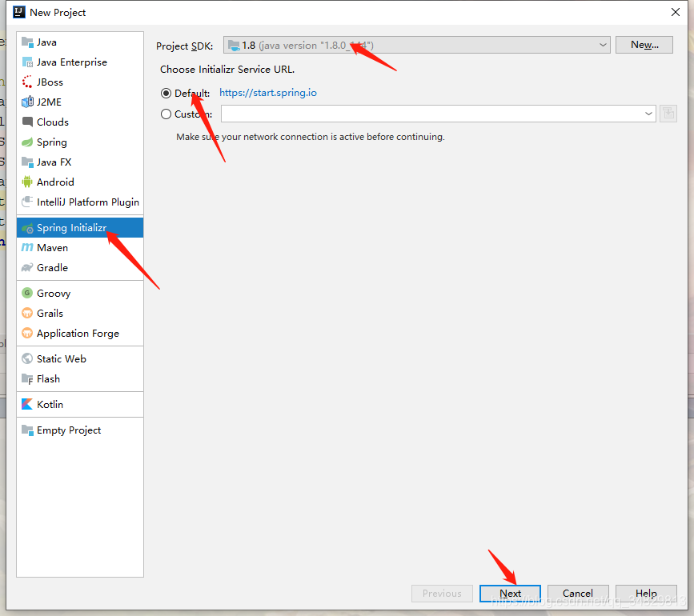Screen dimensions: 694x616
Task: Click the Gradle elephant icon
Action: pyautogui.click(x=27, y=267)
